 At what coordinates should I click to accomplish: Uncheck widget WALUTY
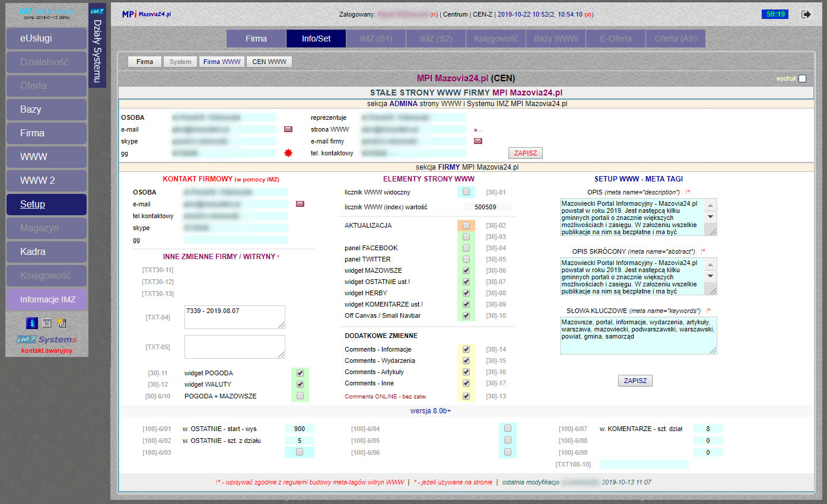pyautogui.click(x=300, y=384)
